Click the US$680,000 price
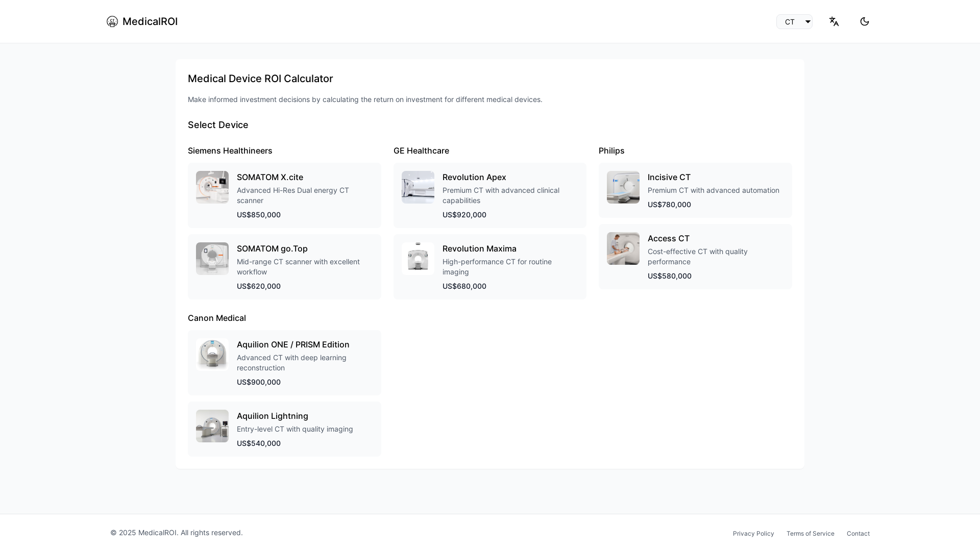 tap(464, 286)
